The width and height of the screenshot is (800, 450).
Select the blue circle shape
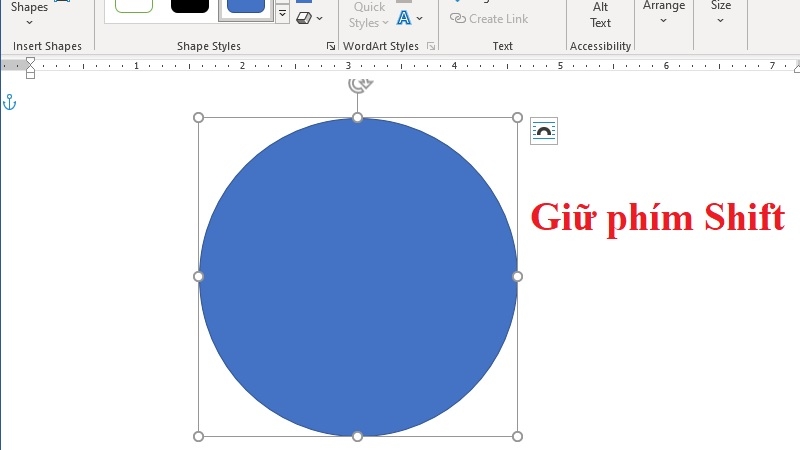pos(358,277)
